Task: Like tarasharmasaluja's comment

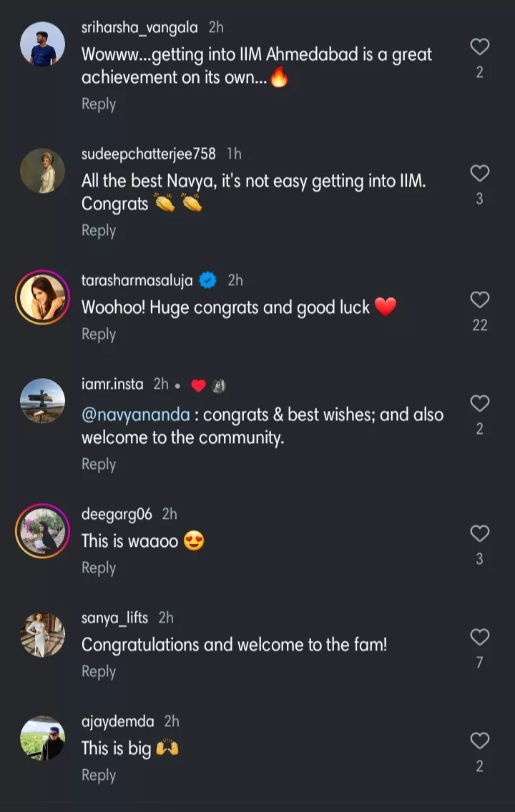Action: tap(480, 299)
